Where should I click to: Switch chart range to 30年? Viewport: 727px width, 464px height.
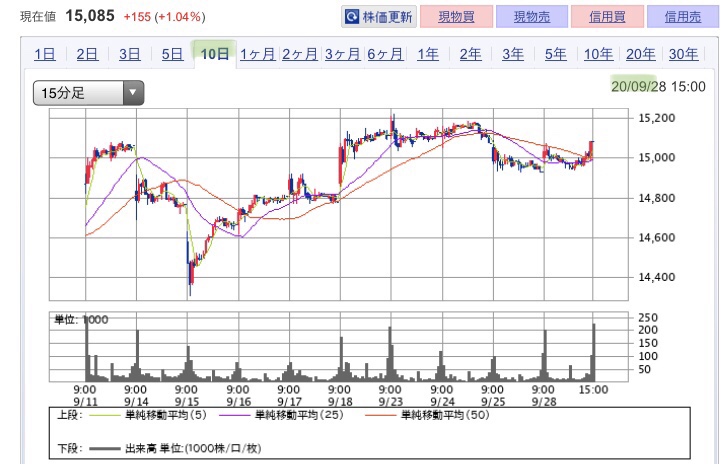point(683,54)
